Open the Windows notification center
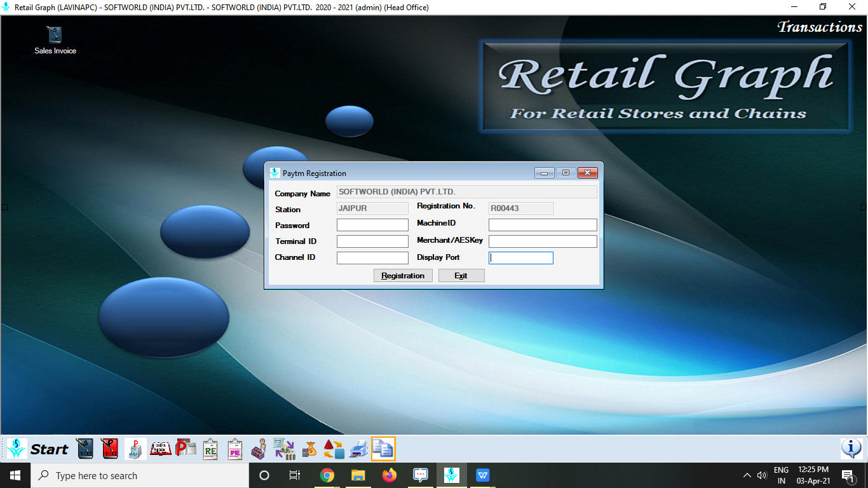Viewport: 868px width, 488px height. point(848,475)
